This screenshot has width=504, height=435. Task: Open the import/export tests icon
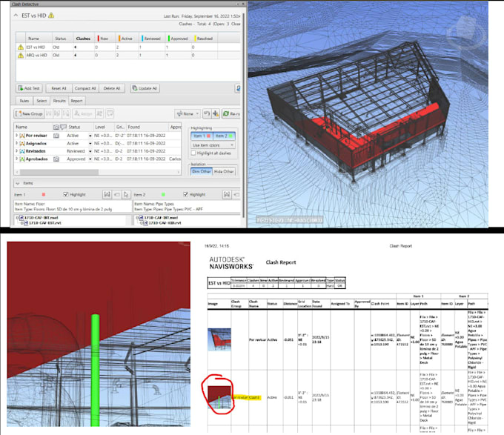coord(238,88)
